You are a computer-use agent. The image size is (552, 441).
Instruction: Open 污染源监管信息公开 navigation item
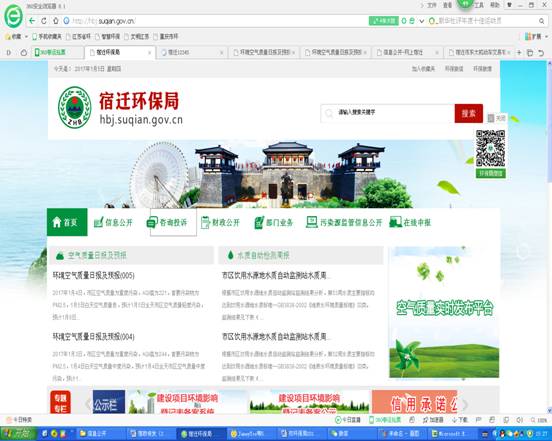344,222
